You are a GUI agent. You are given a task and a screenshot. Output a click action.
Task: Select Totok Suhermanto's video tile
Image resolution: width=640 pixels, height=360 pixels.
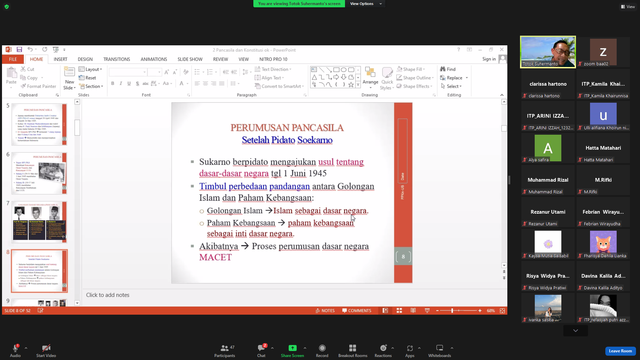(548, 52)
